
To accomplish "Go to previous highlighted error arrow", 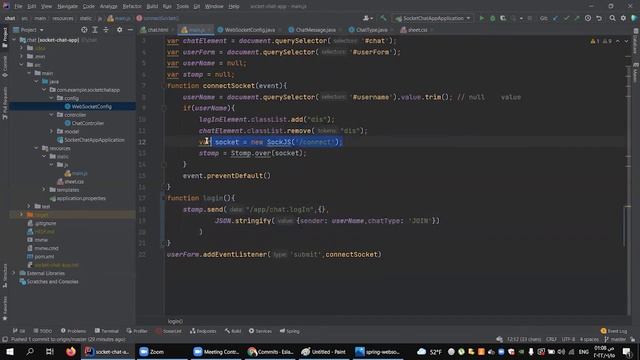I will click(618, 41).
